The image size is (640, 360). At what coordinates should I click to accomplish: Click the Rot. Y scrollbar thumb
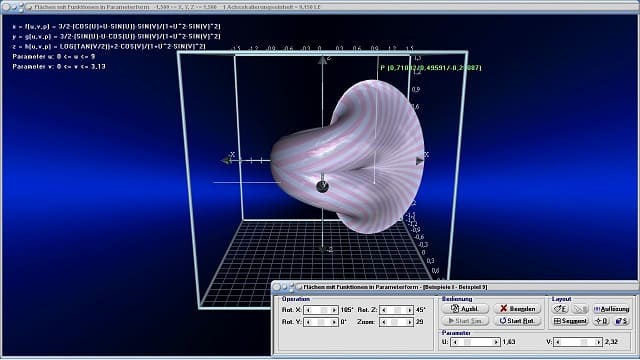point(321,322)
